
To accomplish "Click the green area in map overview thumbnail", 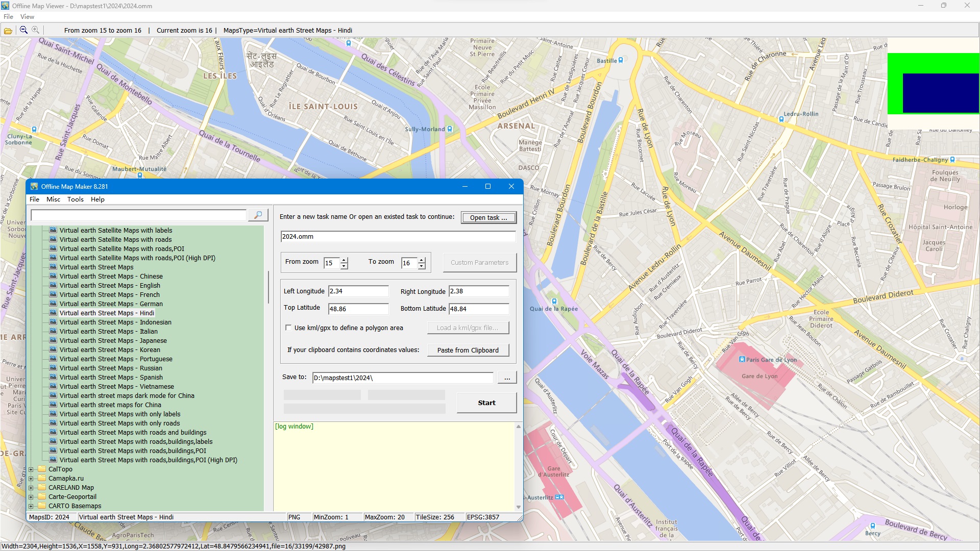I will pyautogui.click(x=933, y=63).
